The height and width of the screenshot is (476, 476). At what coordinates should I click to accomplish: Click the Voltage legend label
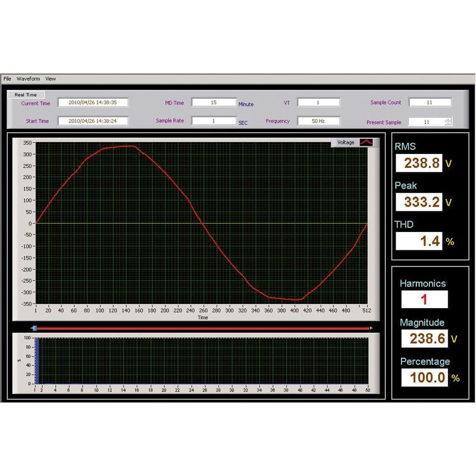click(x=346, y=142)
